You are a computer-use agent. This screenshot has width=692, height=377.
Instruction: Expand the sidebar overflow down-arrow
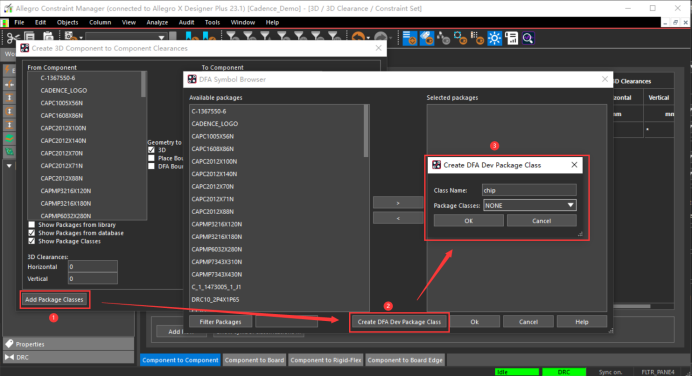coord(9,166)
